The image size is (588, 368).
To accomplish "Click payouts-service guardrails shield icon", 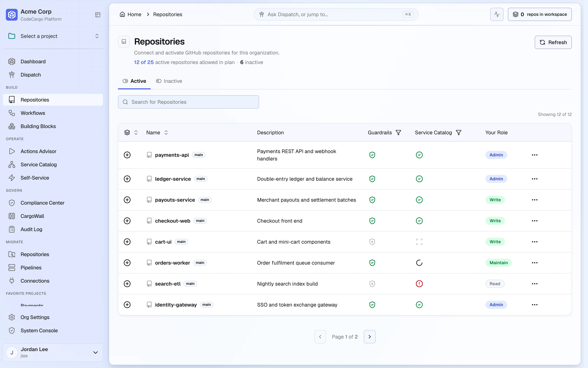I will pos(372,200).
